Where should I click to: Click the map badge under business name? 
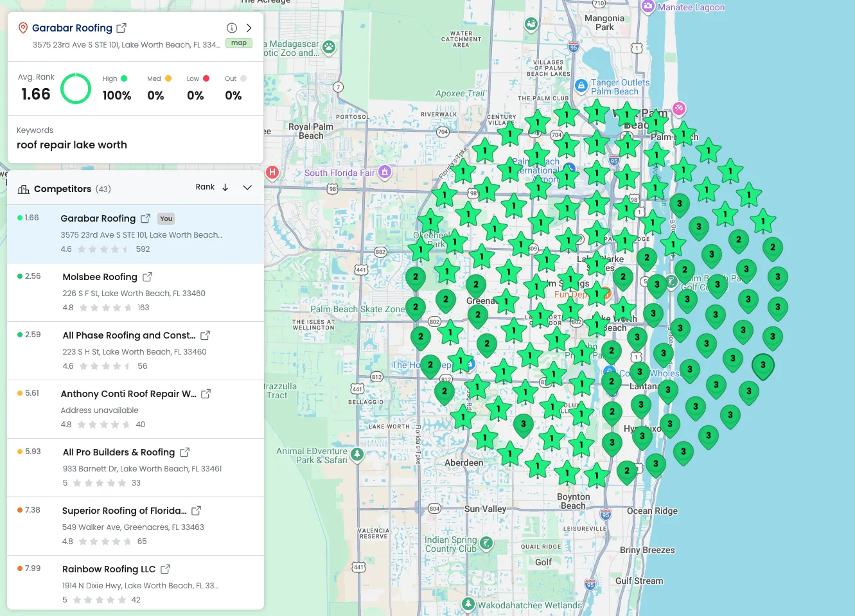239,43
